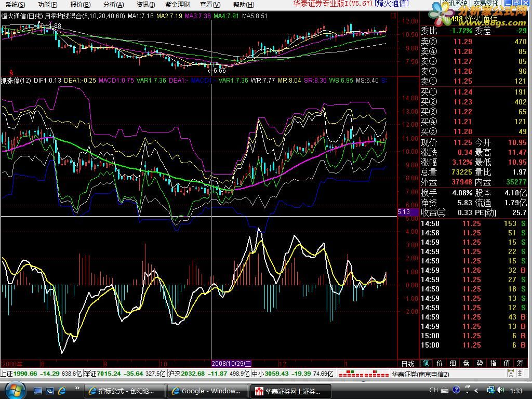Click the 烽火通信(日线) chart title label
The image size is (532, 399).
22,16
